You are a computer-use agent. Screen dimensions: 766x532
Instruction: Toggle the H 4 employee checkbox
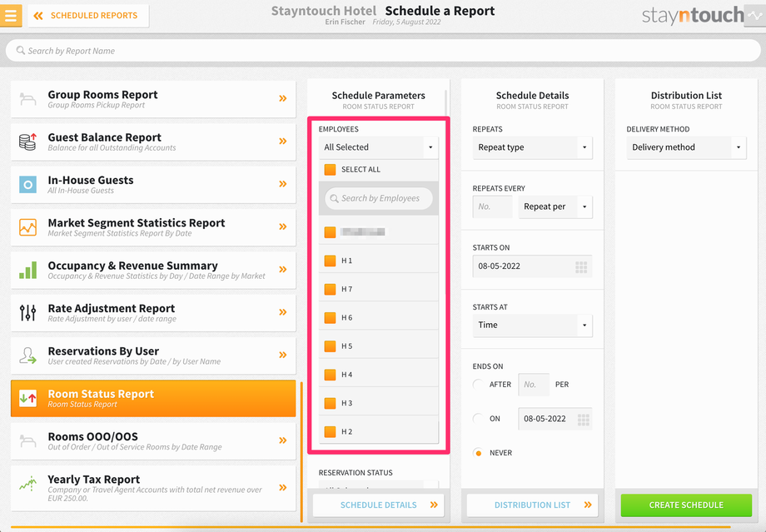(331, 375)
